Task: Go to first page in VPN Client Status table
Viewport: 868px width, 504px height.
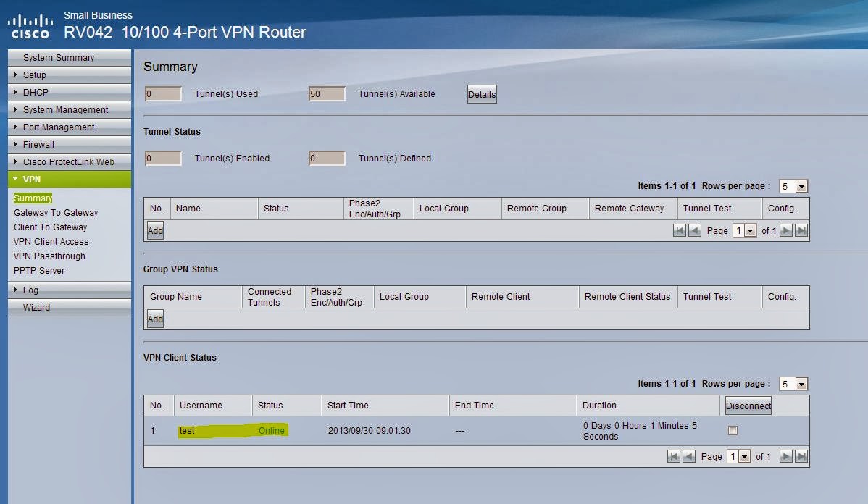Action: coord(674,456)
